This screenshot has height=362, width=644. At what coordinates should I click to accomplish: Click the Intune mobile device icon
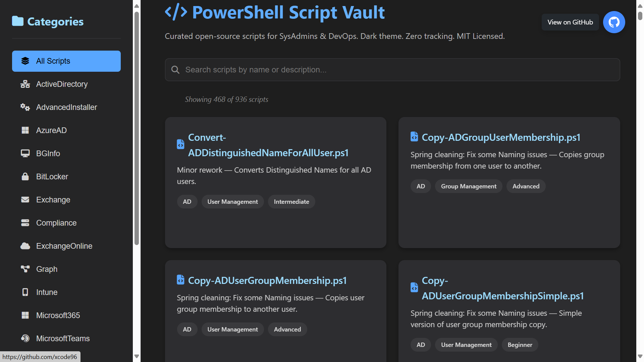coord(25,292)
